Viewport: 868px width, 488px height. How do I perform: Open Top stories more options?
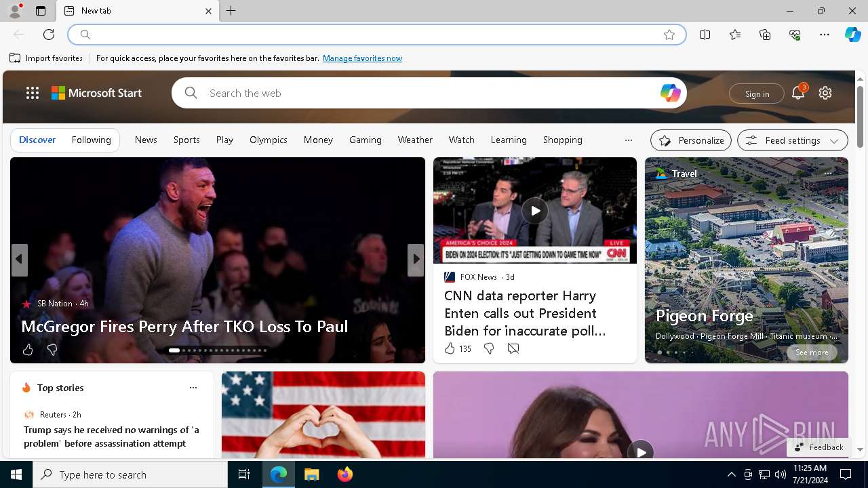pyautogui.click(x=193, y=388)
